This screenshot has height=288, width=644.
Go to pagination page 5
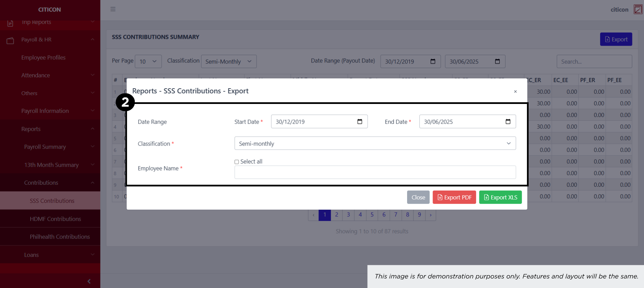pyautogui.click(x=372, y=215)
